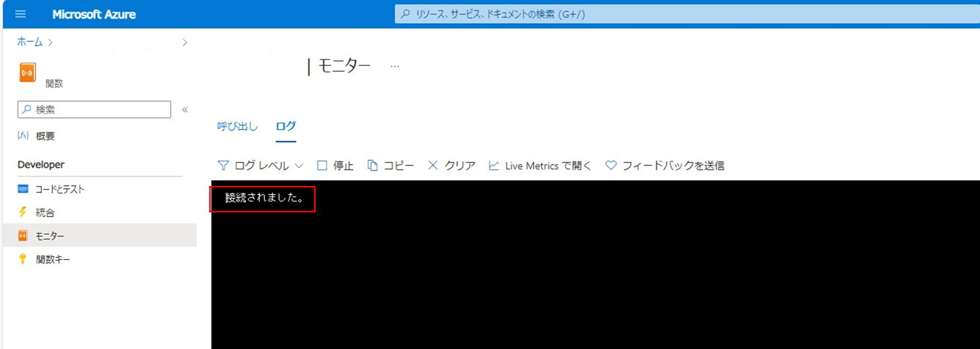The width and height of the screenshot is (980, 349).
Task: Focus the sidebar 検索 input field
Action: (94, 110)
